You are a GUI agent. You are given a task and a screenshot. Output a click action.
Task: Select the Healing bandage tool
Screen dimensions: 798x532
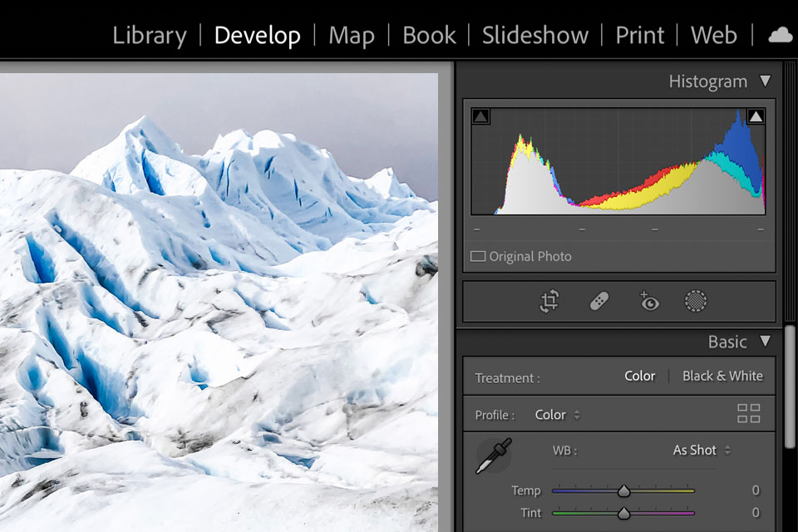pos(599,301)
